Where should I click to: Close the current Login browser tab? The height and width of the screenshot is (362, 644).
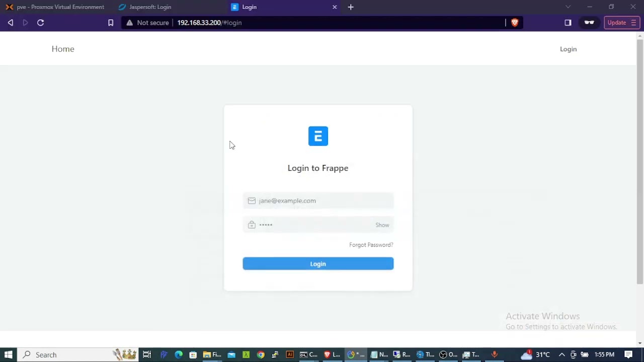tap(335, 7)
